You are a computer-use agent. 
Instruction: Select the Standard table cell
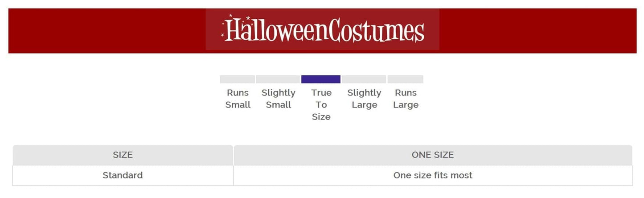pyautogui.click(x=123, y=175)
